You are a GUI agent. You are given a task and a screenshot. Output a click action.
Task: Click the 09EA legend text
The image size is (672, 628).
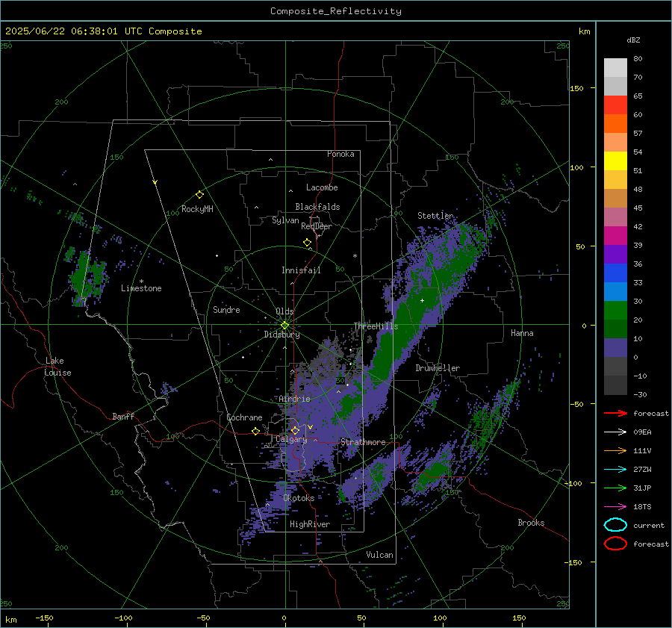click(x=642, y=432)
